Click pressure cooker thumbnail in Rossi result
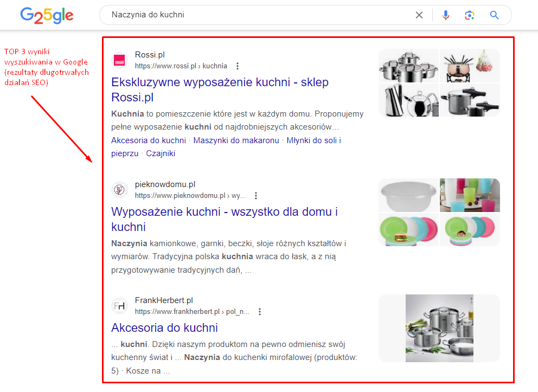This screenshot has width=538, height=392. [470, 100]
